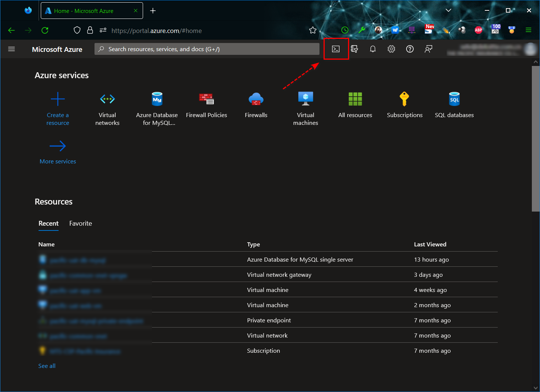List all tabs dropdown arrow
The image size is (540, 392).
click(x=448, y=10)
